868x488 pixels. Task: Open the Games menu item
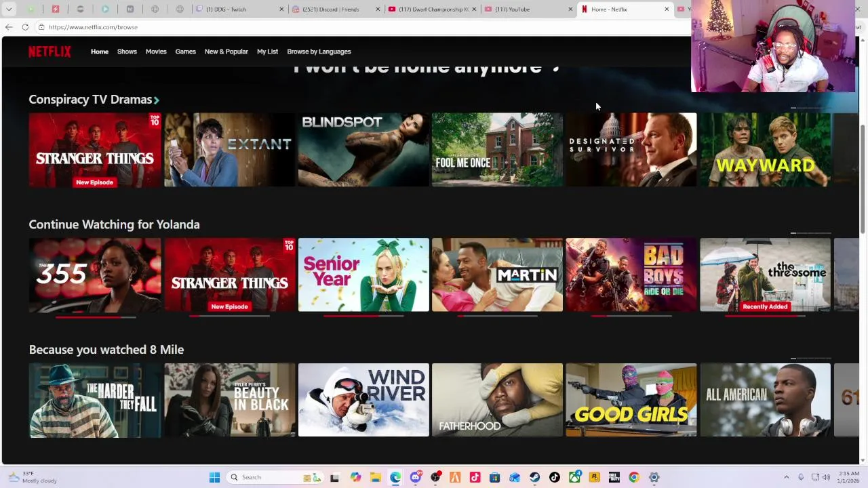[x=185, y=52]
